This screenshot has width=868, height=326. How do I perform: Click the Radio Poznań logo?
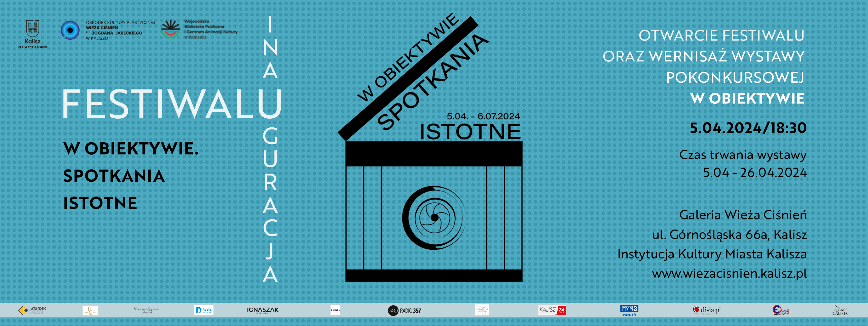coord(204,310)
